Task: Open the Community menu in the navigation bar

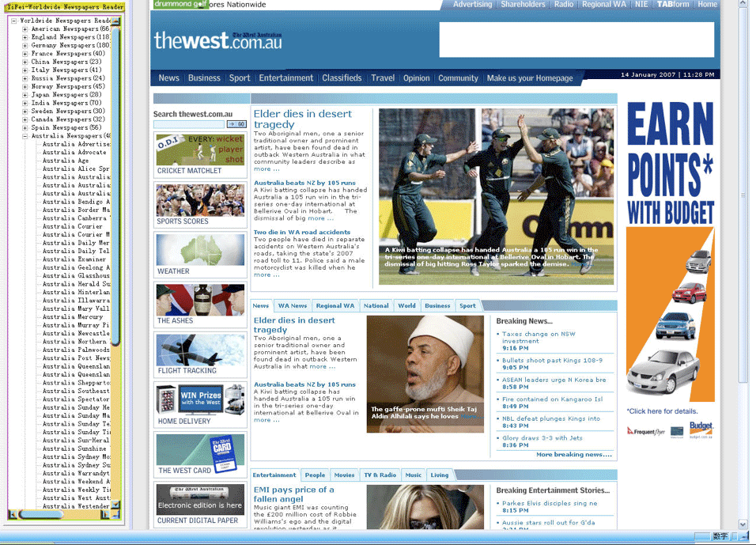Action: coord(458,78)
